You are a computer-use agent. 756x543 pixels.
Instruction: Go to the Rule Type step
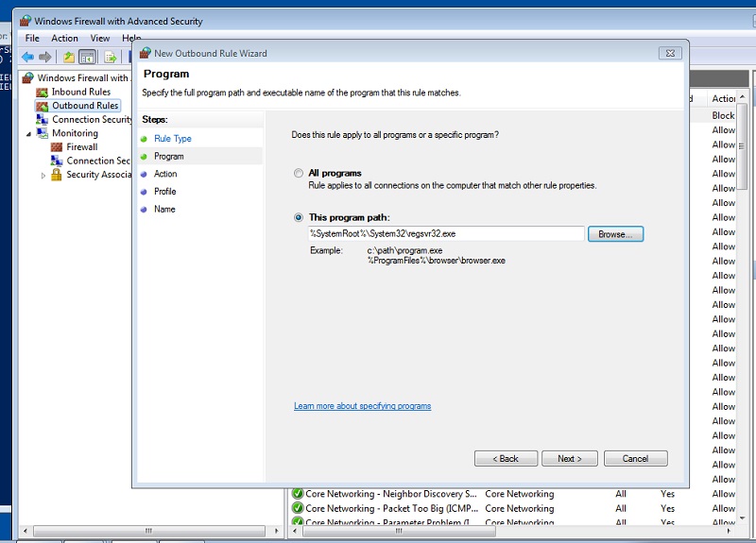pyautogui.click(x=173, y=139)
